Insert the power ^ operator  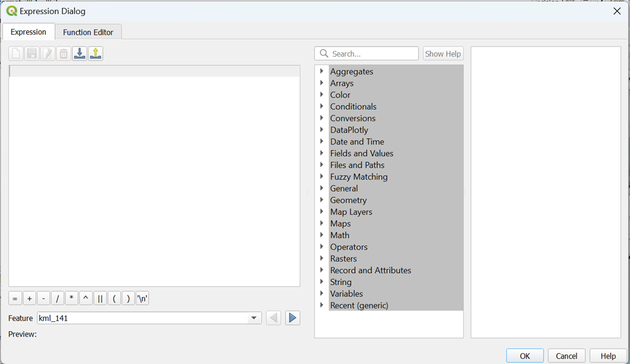pos(86,299)
